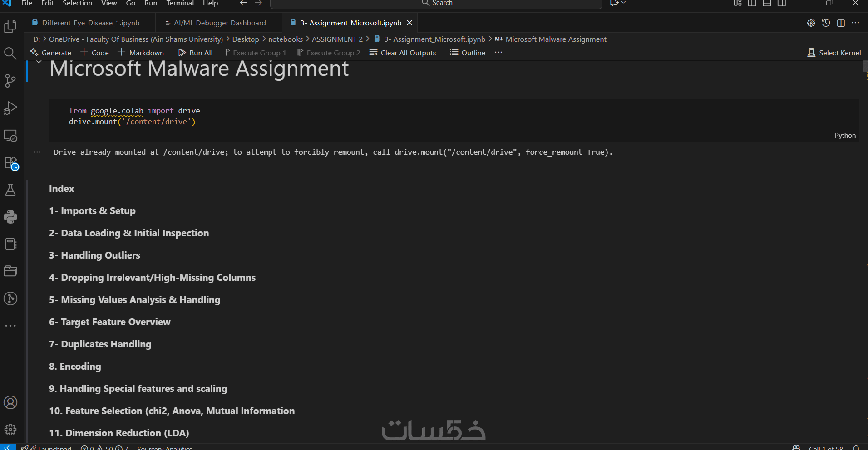
Task: Click the title bar Search box
Action: pos(436,4)
